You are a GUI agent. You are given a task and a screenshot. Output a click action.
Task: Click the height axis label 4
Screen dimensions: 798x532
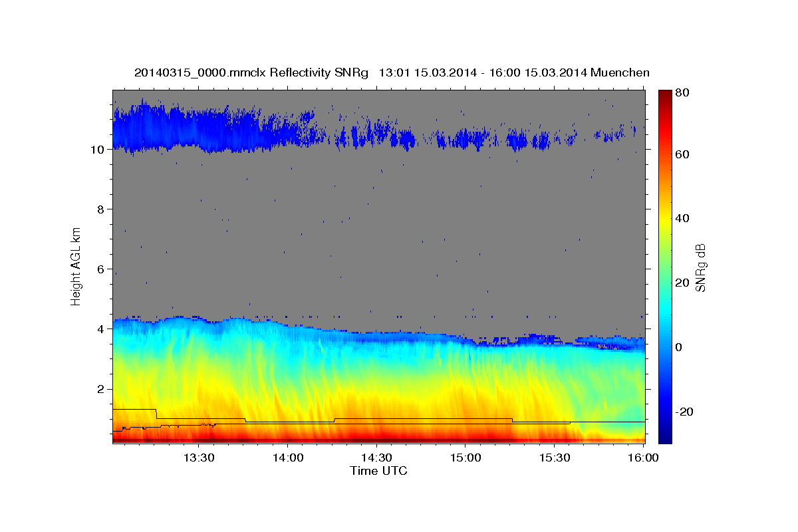coord(99,329)
